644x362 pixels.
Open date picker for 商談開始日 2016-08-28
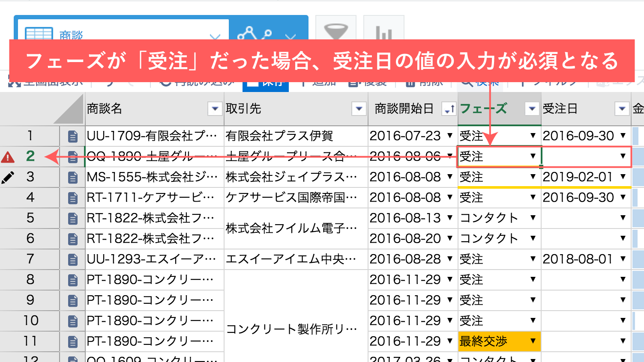pyautogui.click(x=450, y=259)
